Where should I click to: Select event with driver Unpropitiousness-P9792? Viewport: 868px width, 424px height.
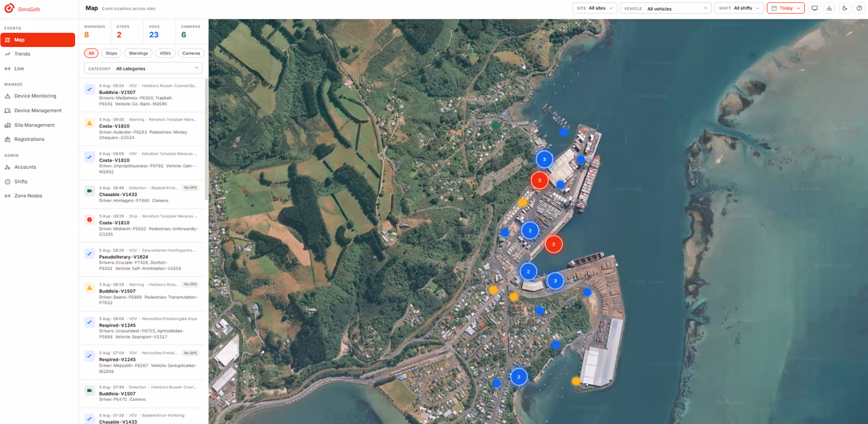pyautogui.click(x=142, y=163)
